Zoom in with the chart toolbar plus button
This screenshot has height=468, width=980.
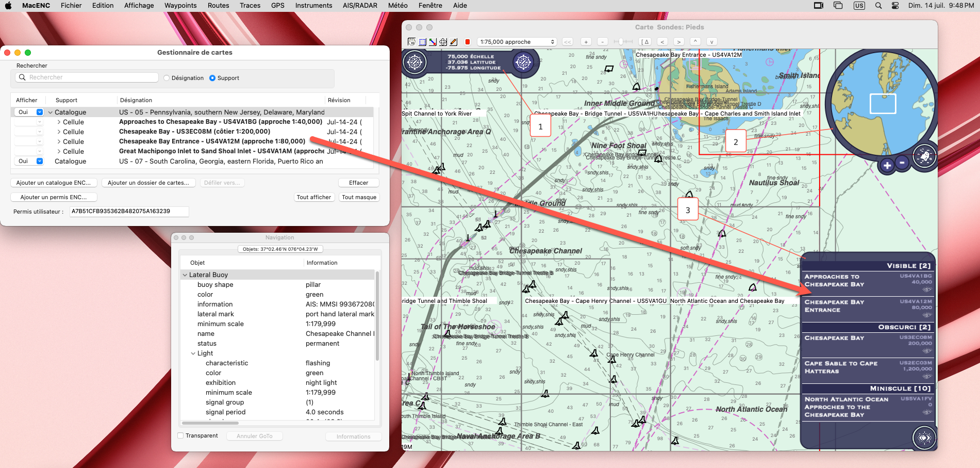[x=586, y=42]
